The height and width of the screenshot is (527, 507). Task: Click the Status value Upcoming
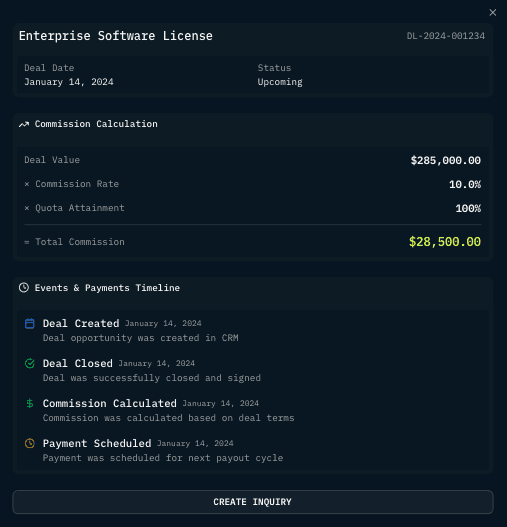point(280,82)
